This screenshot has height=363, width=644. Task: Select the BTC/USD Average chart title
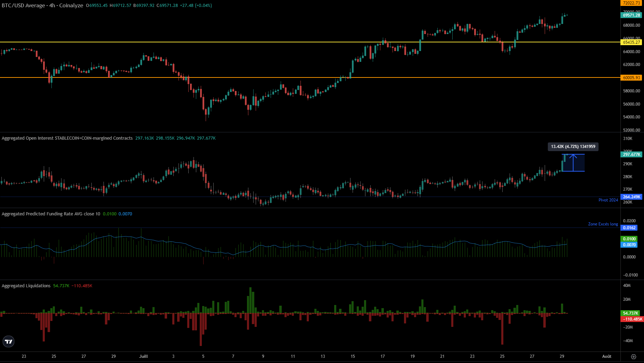[x=42, y=6]
